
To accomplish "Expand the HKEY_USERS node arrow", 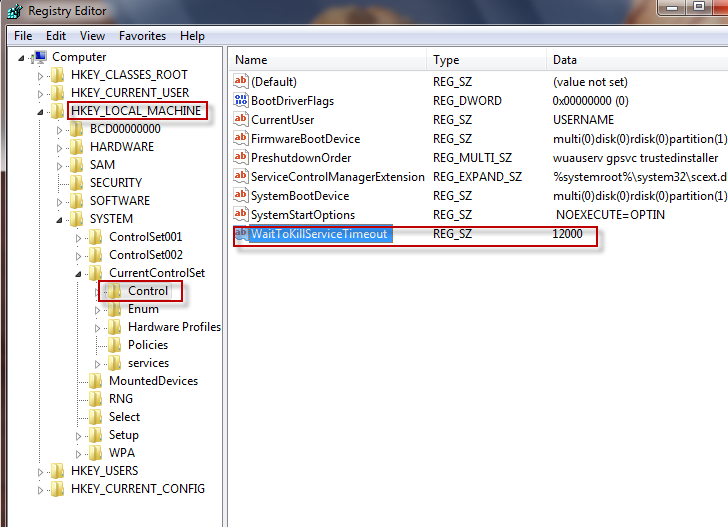I will (x=40, y=472).
